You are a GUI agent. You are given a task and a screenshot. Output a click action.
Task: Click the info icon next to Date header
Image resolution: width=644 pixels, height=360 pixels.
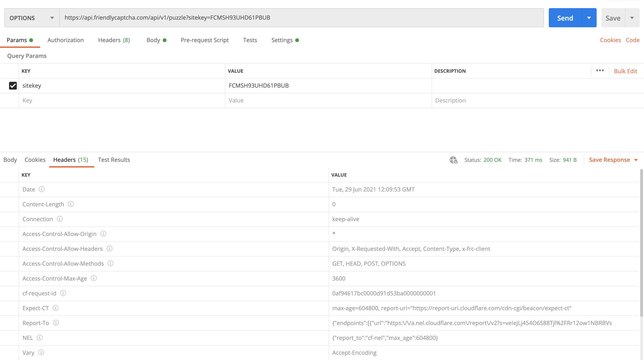[x=41, y=189]
